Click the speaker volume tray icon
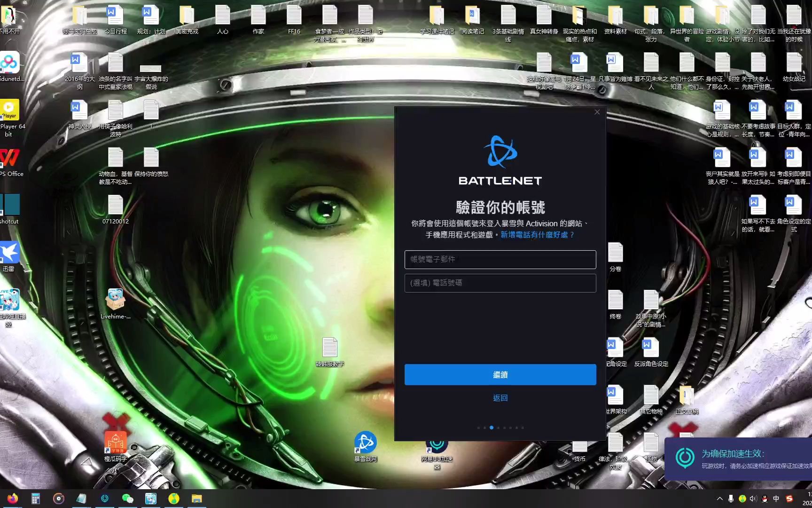Viewport: 812px width, 508px height. click(x=753, y=499)
